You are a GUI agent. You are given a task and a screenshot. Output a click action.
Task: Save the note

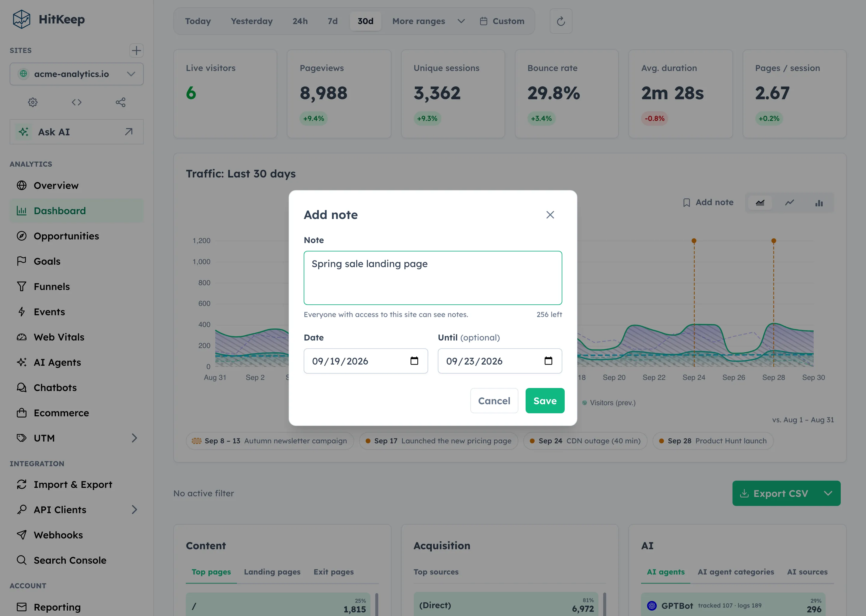tap(545, 401)
